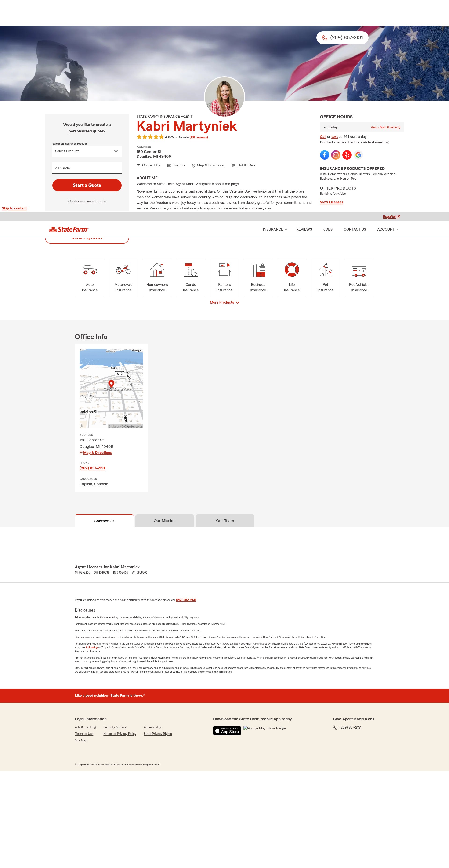449x868 pixels.
Task: Click the Google Play Store badge
Action: click(265, 728)
